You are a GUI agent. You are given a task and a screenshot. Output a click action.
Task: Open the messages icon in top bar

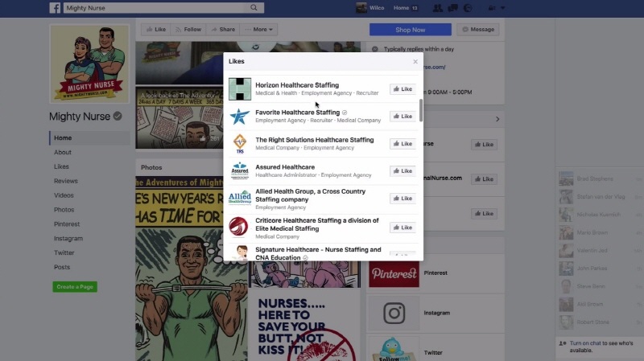point(452,8)
